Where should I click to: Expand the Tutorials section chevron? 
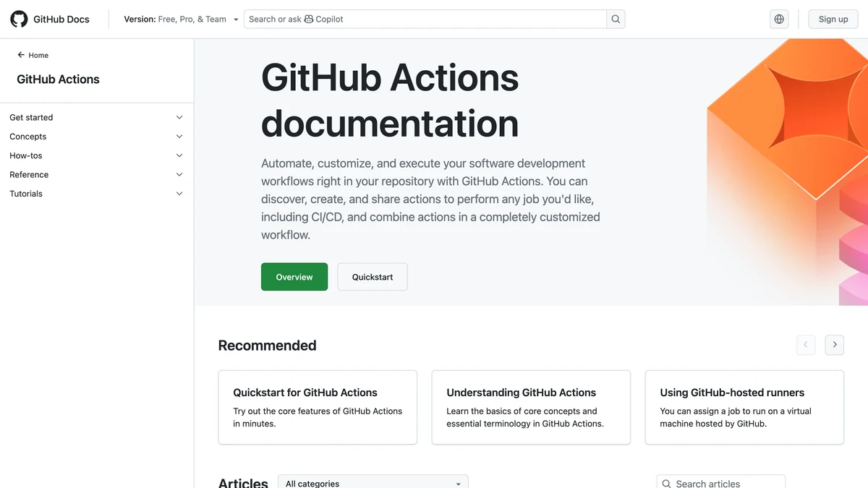click(179, 194)
